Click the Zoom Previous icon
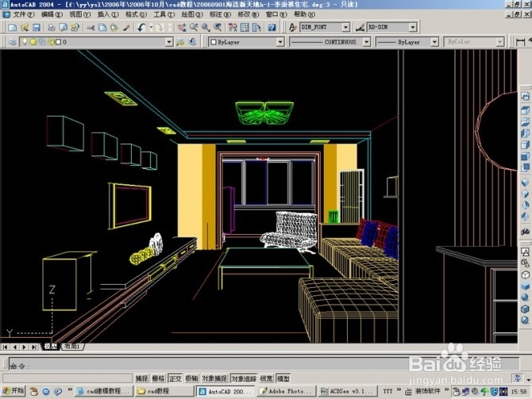The height and width of the screenshot is (399, 532). [218, 28]
